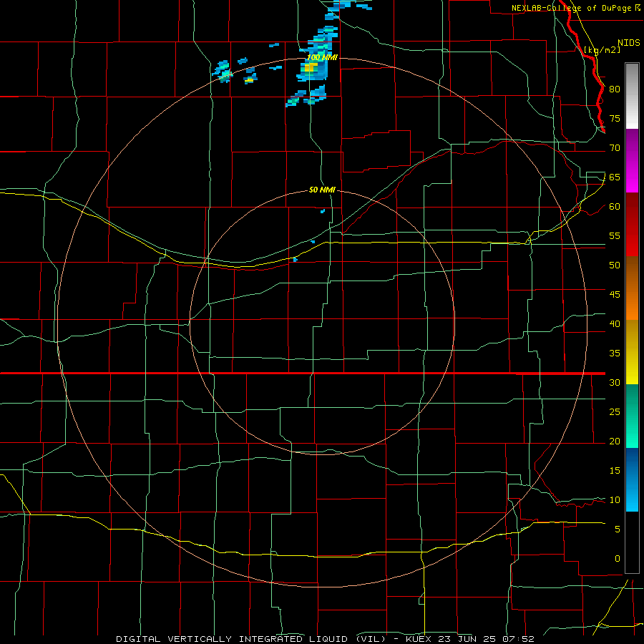Select the green segment of color scale
Screen dimensions: 644x644
click(632, 416)
